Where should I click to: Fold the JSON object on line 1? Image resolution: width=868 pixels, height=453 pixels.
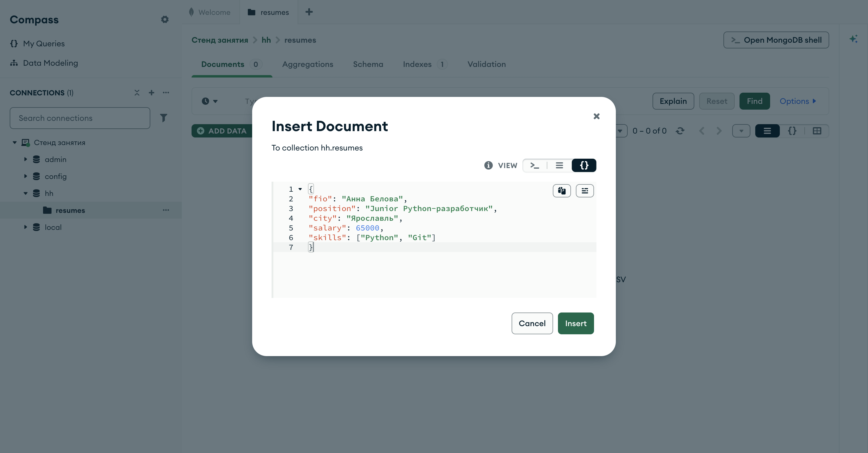pyautogui.click(x=300, y=189)
